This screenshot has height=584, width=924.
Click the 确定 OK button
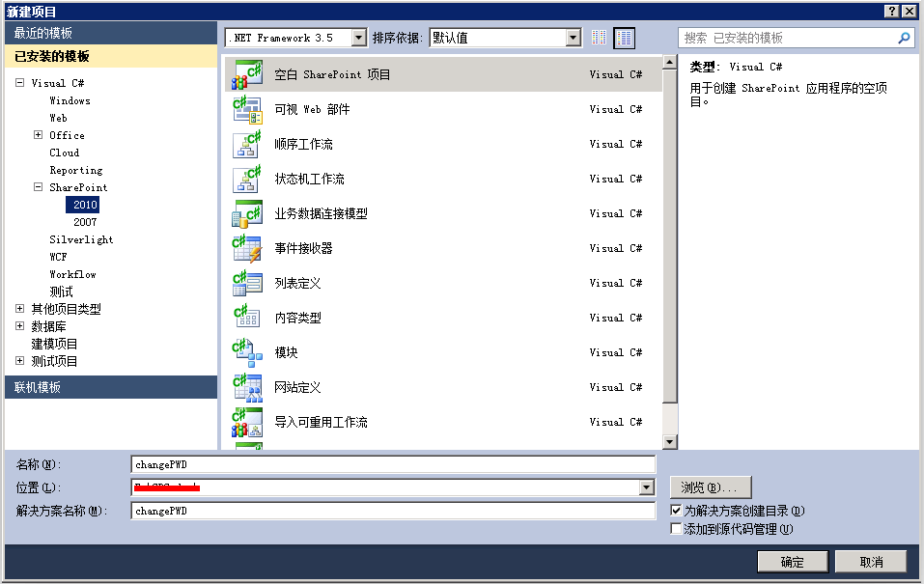[793, 562]
